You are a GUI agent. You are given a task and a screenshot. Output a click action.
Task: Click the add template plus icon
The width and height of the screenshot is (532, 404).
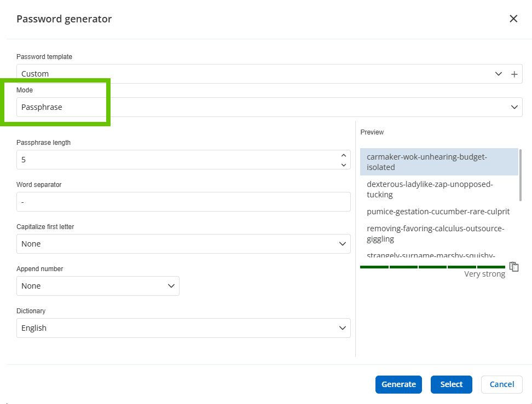pos(514,74)
